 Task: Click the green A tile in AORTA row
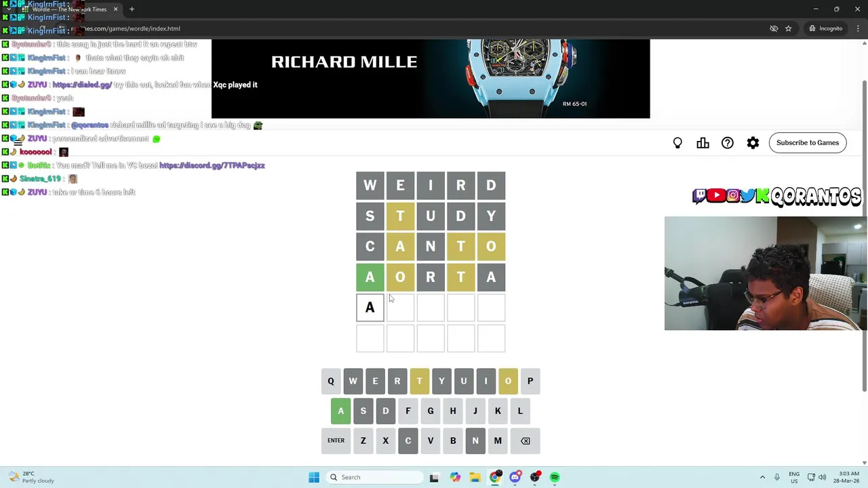[x=370, y=277]
